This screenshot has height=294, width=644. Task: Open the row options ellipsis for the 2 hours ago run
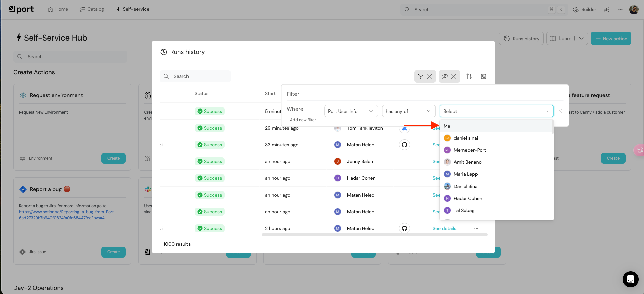point(476,228)
